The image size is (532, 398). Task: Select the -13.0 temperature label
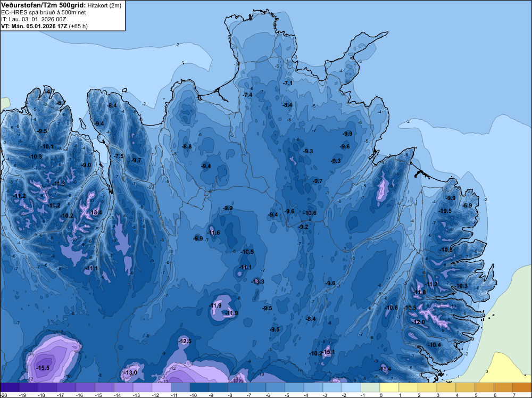coord(131,372)
